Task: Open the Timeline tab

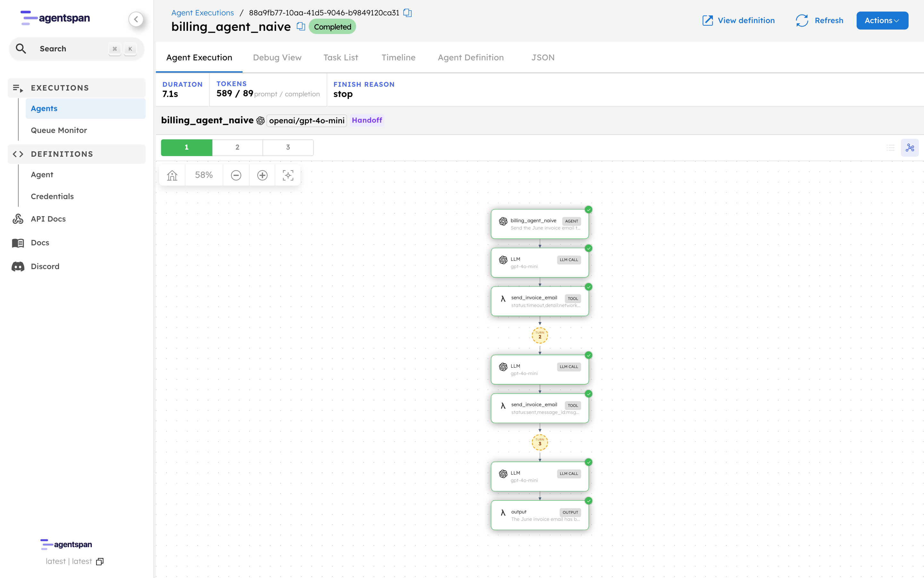Action: pyautogui.click(x=398, y=57)
